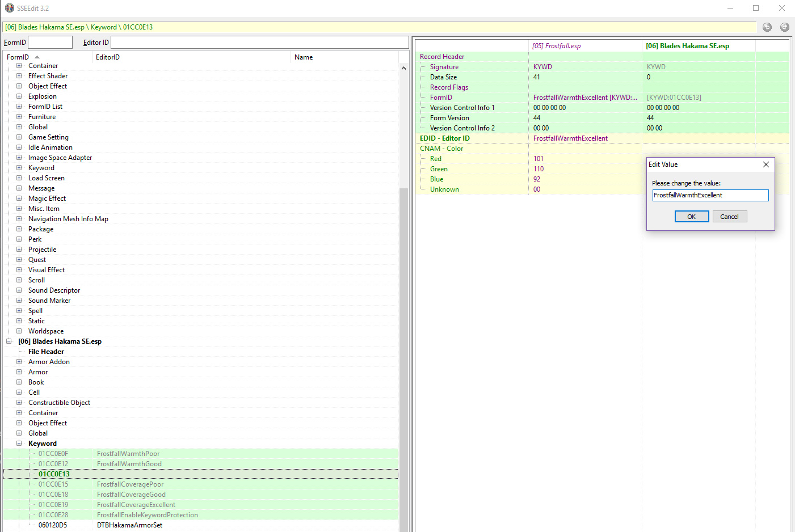Click the Red value 101 cell

pos(585,159)
